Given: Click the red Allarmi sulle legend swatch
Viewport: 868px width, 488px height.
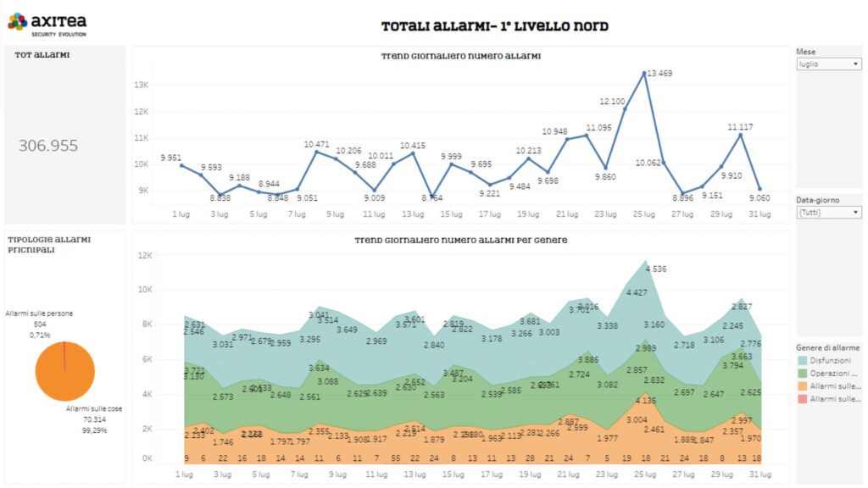Looking at the screenshot, I should click(x=803, y=397).
